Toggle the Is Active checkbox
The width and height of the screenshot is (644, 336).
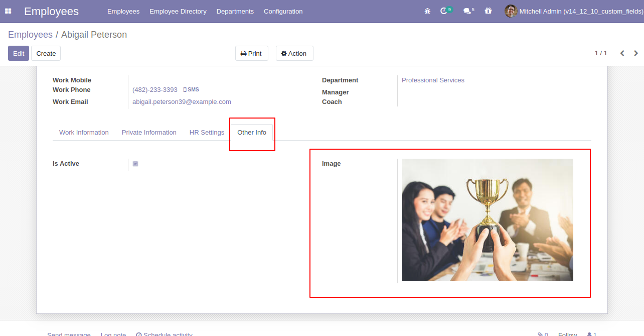[135, 164]
